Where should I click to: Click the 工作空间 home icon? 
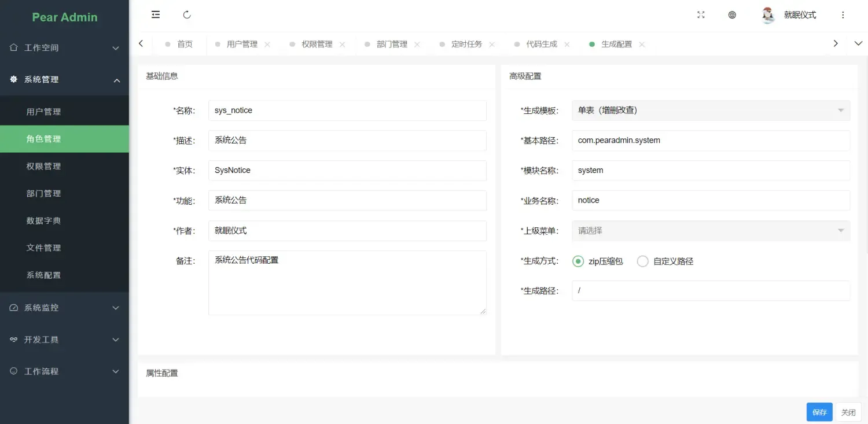(x=13, y=47)
